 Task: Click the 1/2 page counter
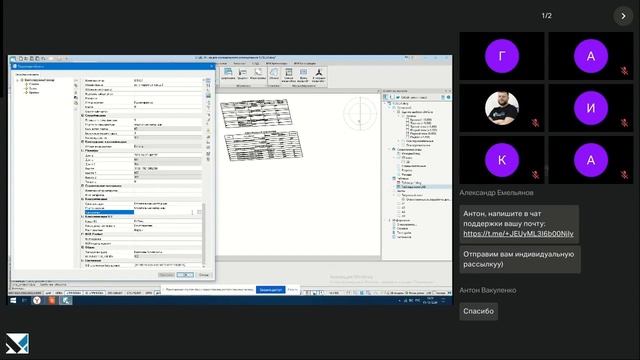pyautogui.click(x=547, y=16)
